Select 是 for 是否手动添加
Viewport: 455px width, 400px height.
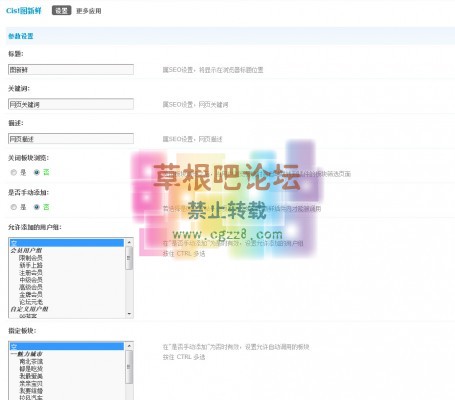tap(14, 207)
